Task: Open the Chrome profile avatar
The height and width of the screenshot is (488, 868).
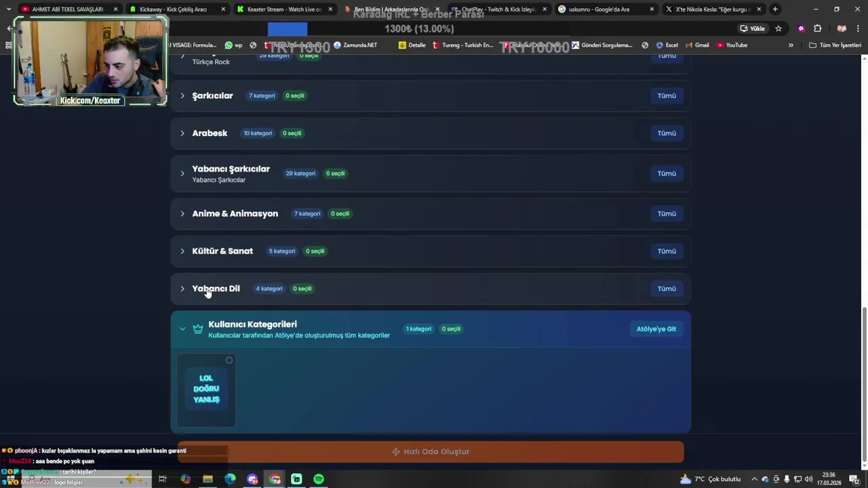Action: click(x=842, y=28)
